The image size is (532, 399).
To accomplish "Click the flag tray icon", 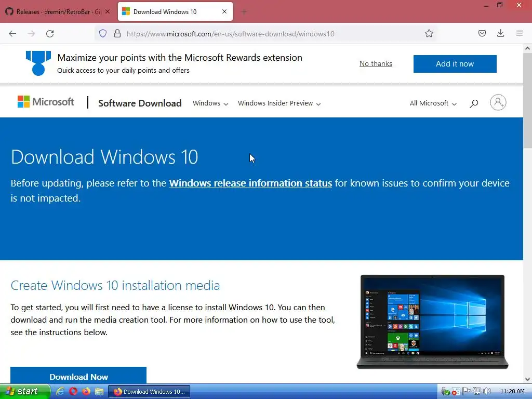I will 466,391.
